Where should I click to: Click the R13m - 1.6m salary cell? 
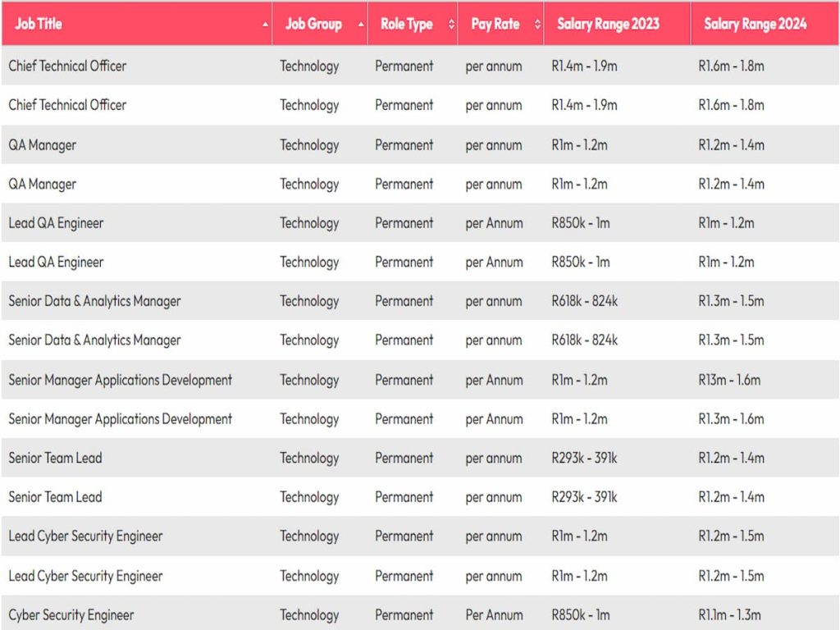(729, 380)
